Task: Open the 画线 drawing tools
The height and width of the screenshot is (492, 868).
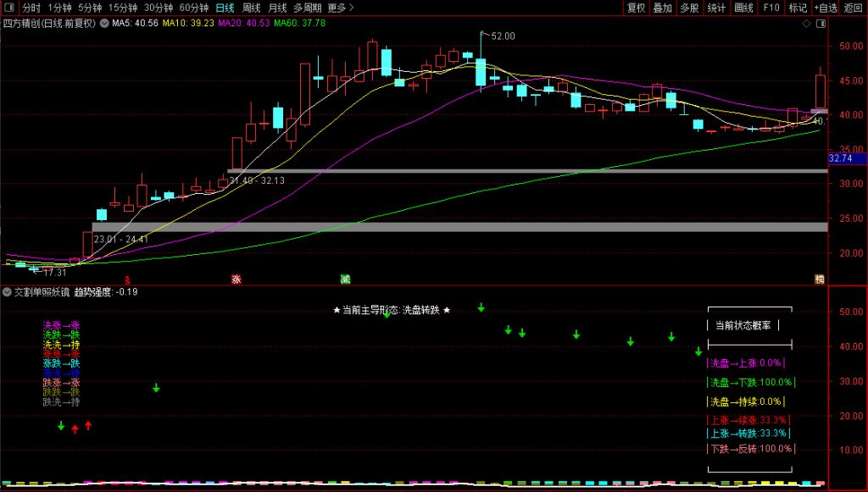Action: (743, 8)
